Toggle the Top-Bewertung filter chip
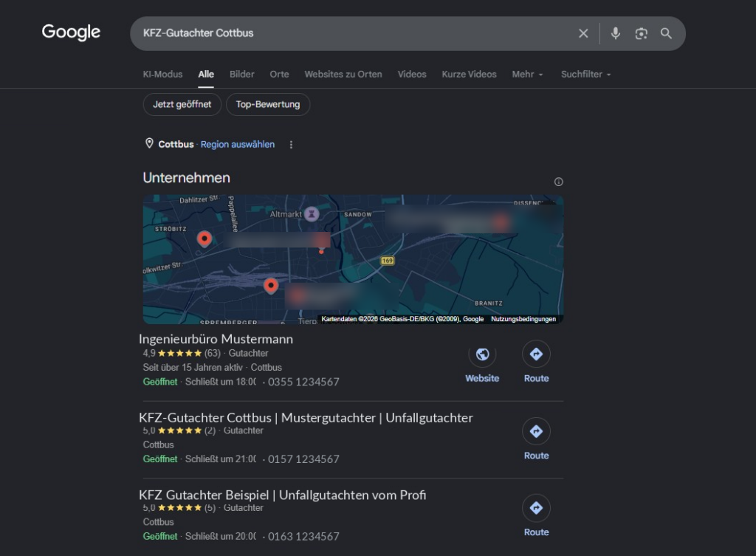 click(x=267, y=104)
